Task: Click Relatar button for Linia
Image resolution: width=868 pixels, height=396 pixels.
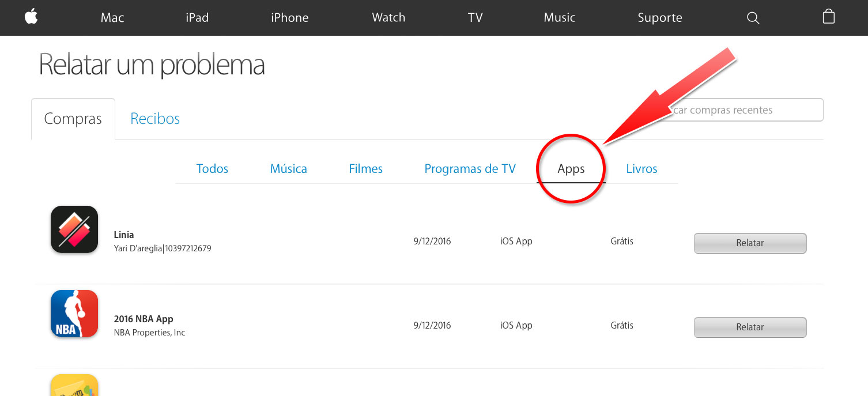Action: tap(750, 243)
